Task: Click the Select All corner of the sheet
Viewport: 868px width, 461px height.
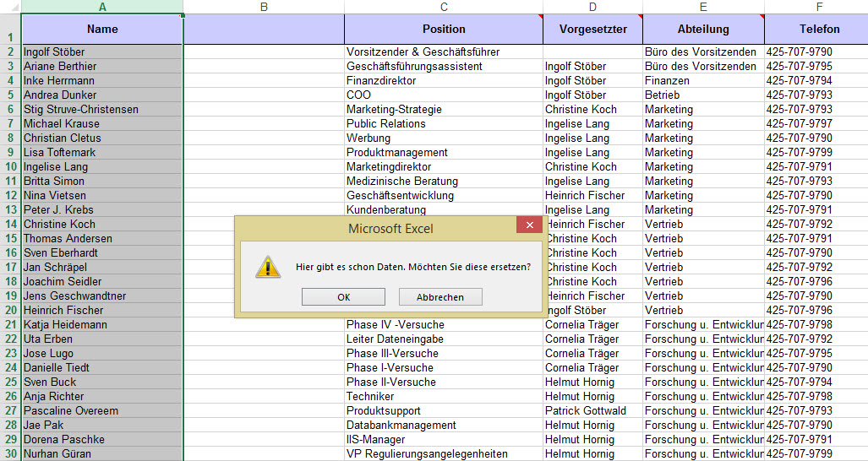Action: point(10,7)
